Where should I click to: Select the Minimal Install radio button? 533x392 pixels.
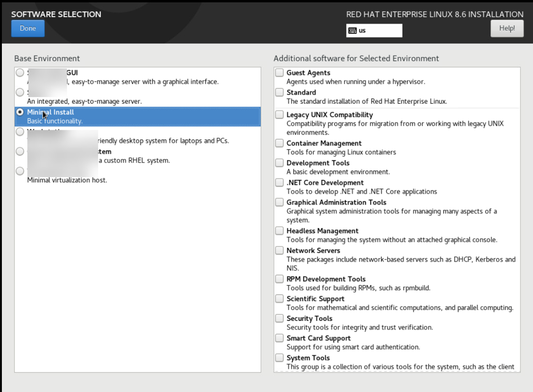(20, 112)
